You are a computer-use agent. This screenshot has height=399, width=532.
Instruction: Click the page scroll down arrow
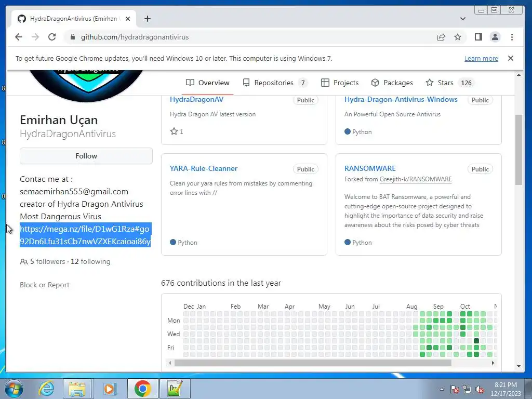[518, 366]
